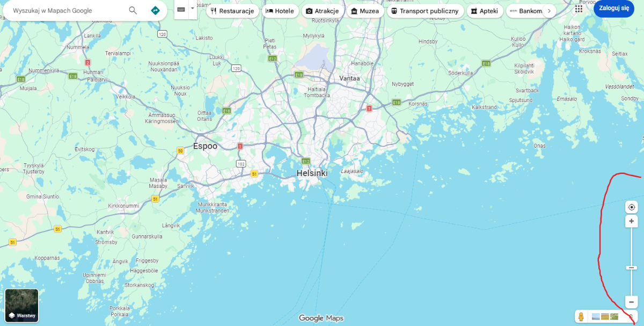Open directions with the blue arrow icon
644x326 pixels.
tap(155, 10)
